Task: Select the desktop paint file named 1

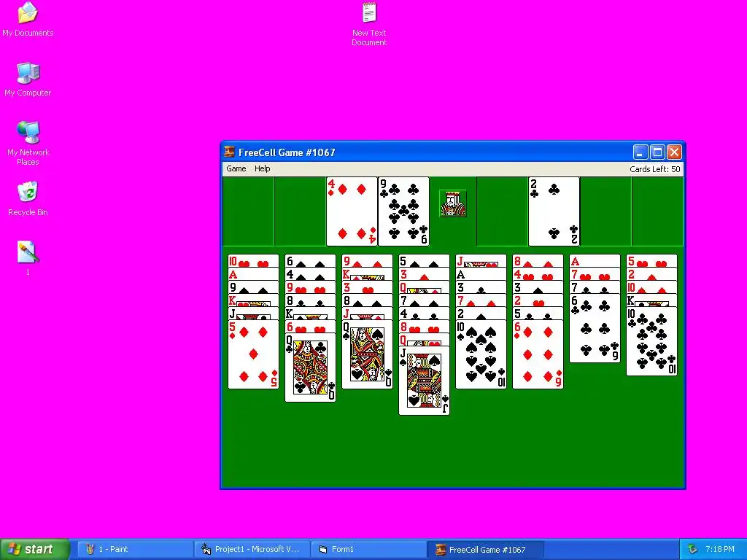Action: click(28, 259)
